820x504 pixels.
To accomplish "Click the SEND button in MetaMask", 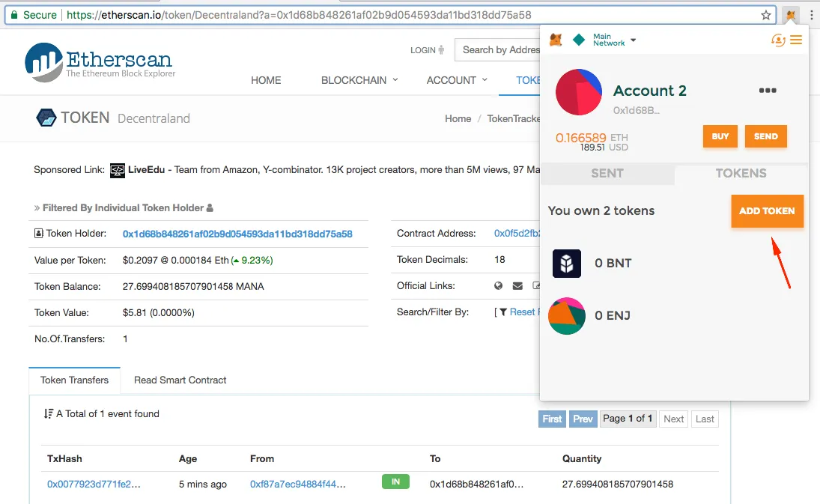I will point(765,136).
